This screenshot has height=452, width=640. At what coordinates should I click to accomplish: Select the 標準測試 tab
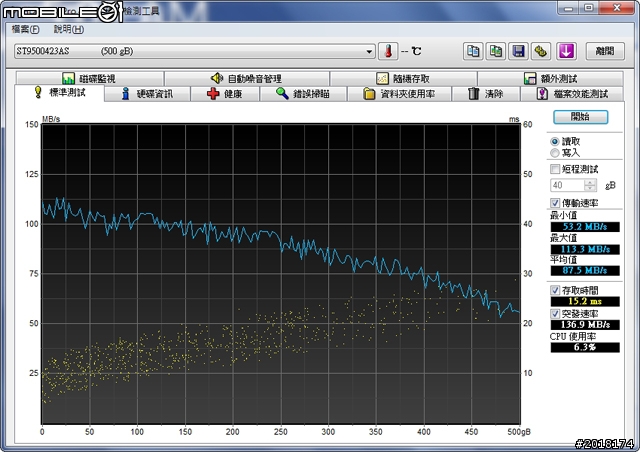60,93
